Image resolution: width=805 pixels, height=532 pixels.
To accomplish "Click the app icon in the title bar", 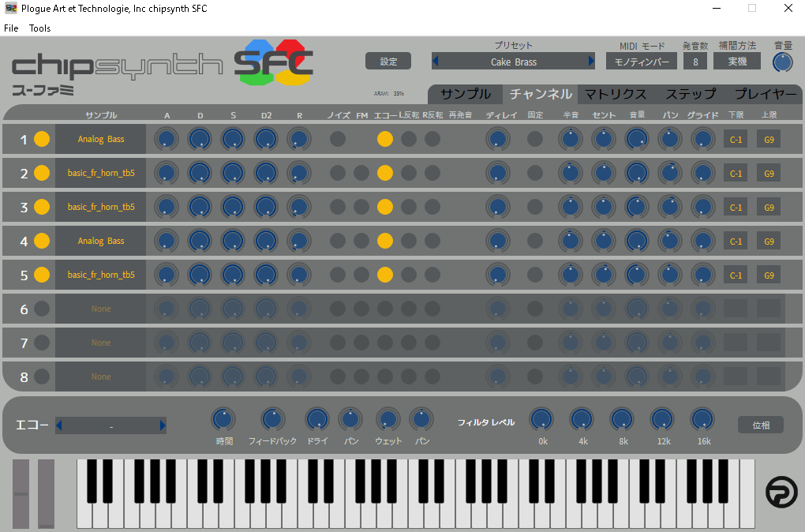I will click(11, 8).
